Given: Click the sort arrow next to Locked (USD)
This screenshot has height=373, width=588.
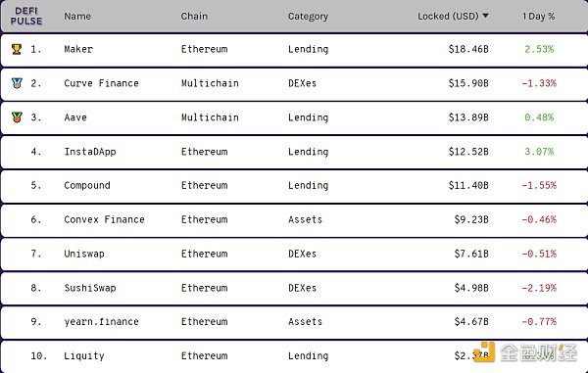Looking at the screenshot, I should coord(485,16).
